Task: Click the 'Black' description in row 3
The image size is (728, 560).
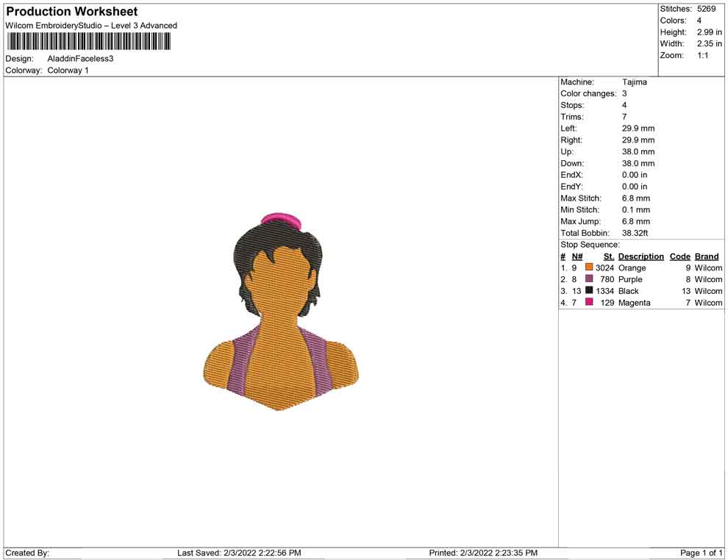Action: click(x=628, y=291)
